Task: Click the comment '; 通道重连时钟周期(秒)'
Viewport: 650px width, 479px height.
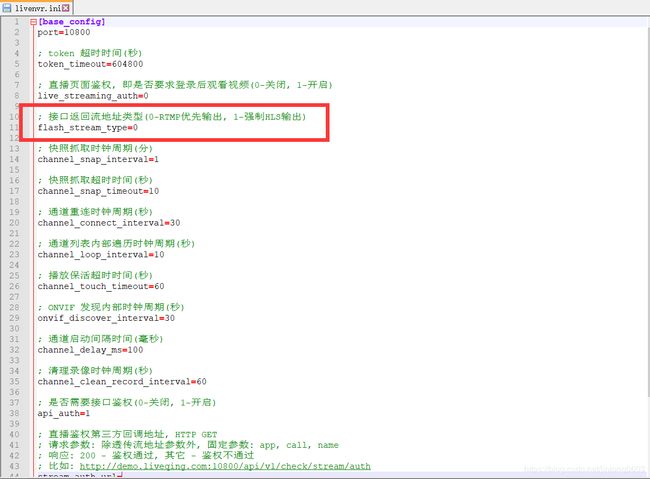Action: point(95,212)
